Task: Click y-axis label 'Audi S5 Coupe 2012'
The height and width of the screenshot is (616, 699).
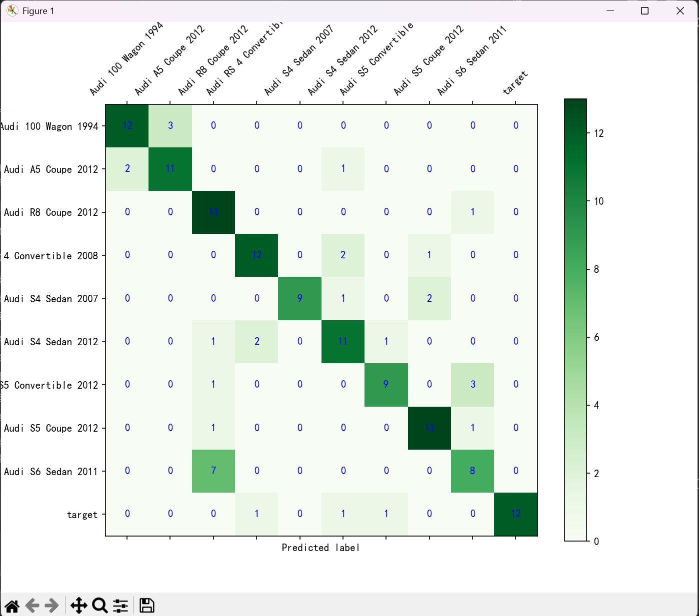Action: tap(51, 428)
